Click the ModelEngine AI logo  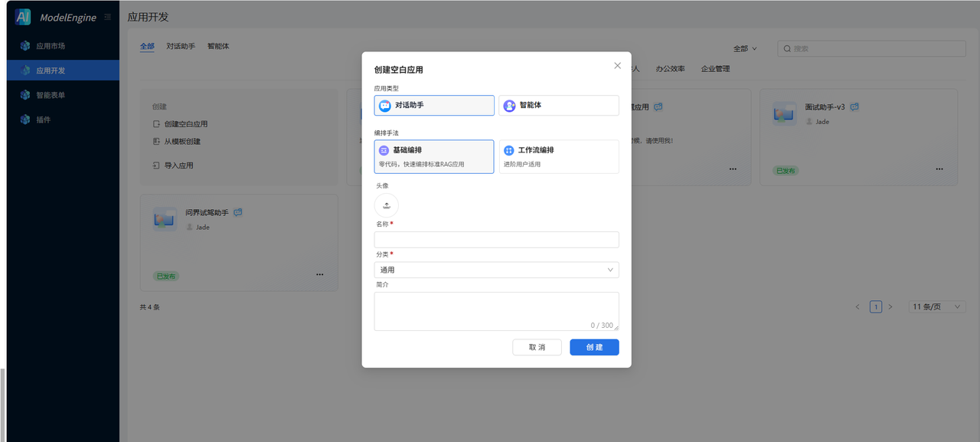23,17
